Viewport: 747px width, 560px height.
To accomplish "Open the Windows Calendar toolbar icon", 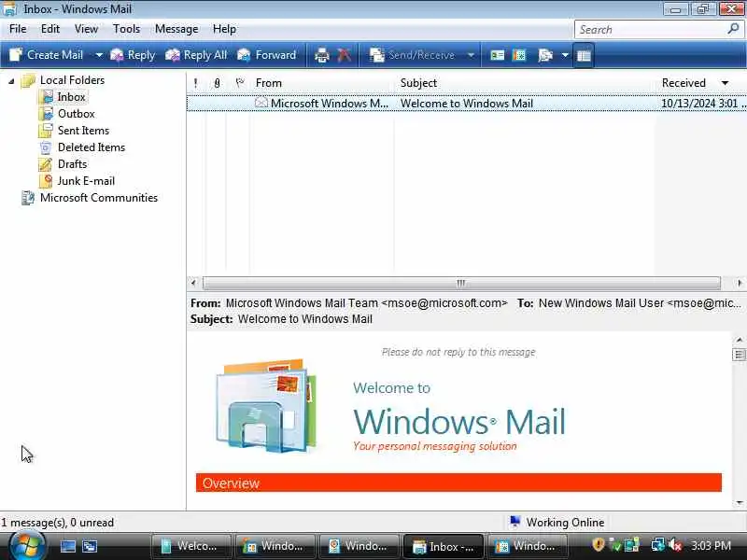I will pyautogui.click(x=519, y=55).
